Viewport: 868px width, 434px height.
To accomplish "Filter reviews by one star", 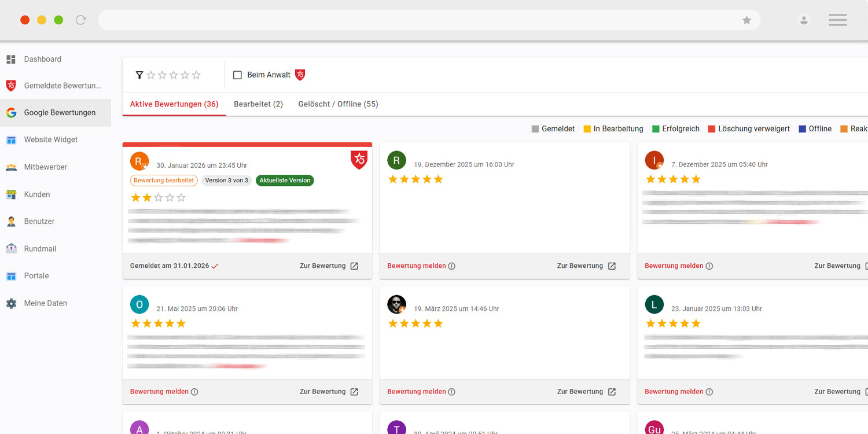I will tap(151, 75).
